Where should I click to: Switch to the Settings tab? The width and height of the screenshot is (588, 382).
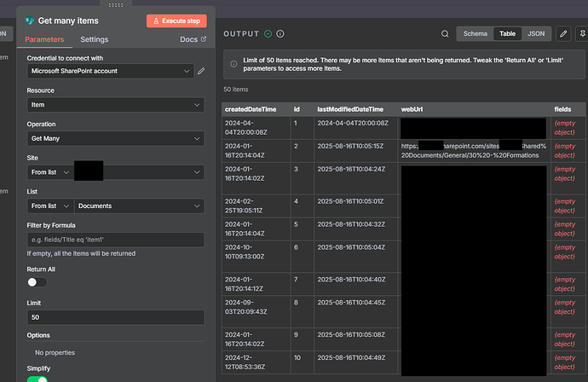[x=95, y=39]
